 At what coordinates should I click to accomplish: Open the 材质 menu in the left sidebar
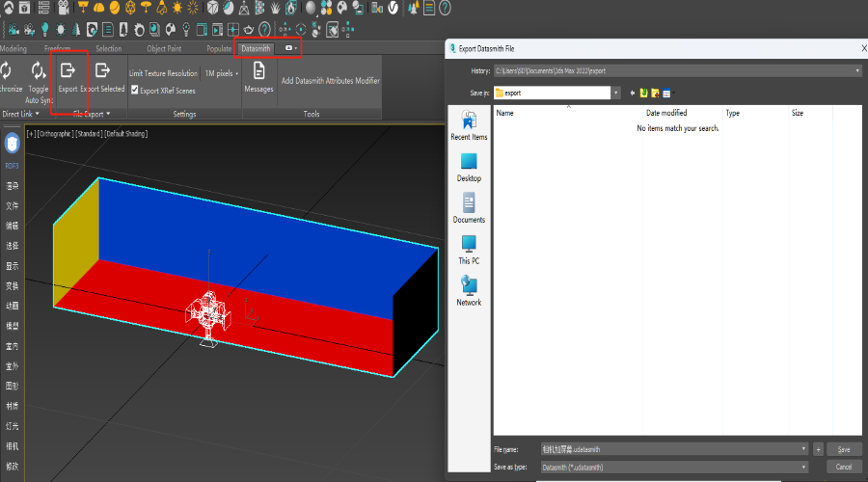pos(13,406)
